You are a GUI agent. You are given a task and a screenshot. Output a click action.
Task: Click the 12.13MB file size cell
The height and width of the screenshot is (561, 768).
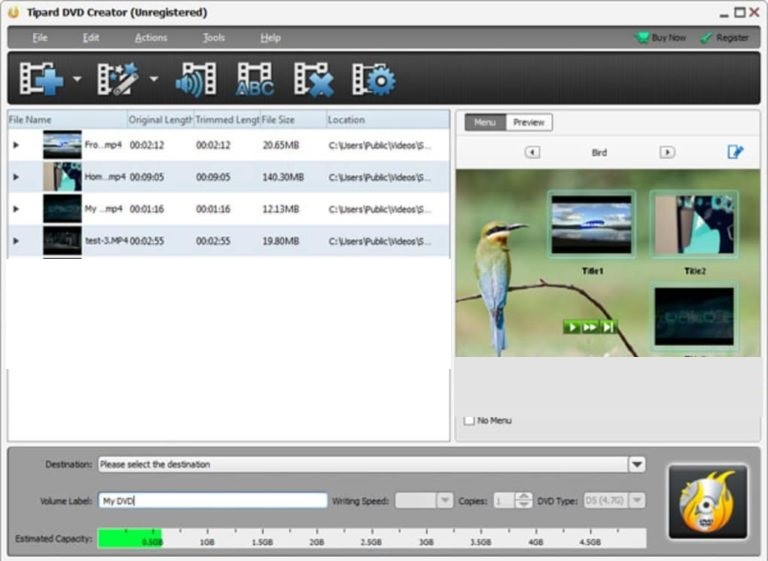[281, 209]
